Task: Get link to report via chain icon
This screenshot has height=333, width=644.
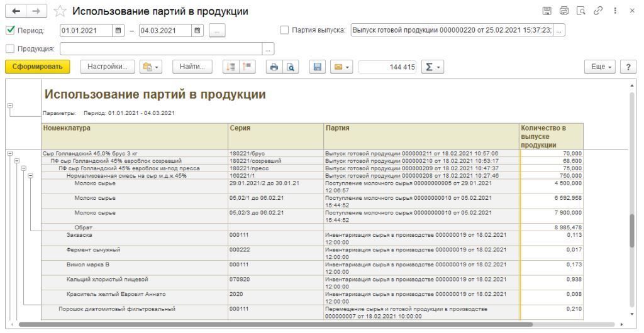Action: (x=598, y=11)
